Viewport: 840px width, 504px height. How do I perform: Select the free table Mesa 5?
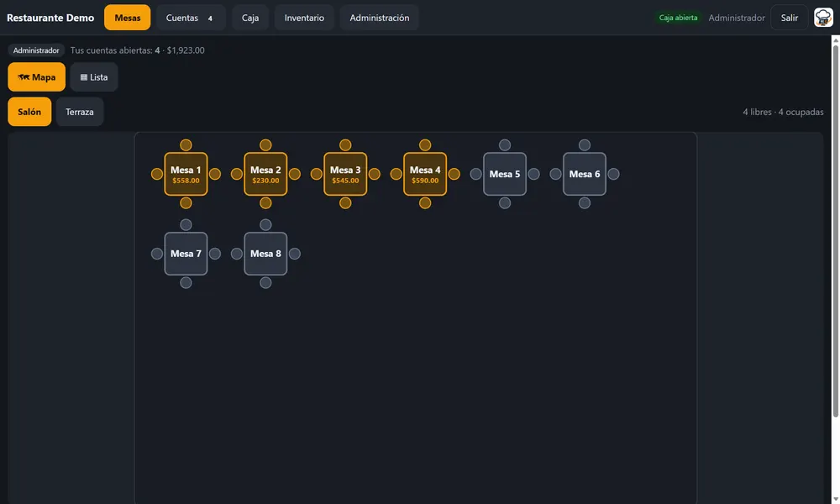click(505, 174)
